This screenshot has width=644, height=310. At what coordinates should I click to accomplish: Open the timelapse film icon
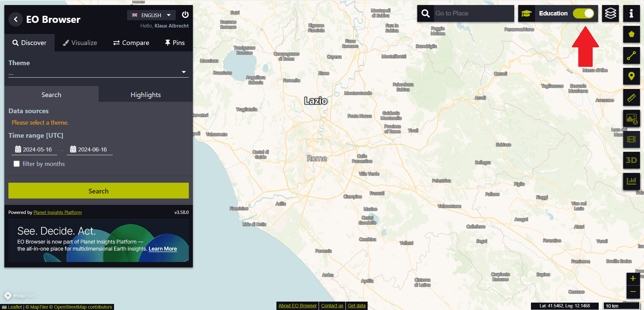coord(631,139)
